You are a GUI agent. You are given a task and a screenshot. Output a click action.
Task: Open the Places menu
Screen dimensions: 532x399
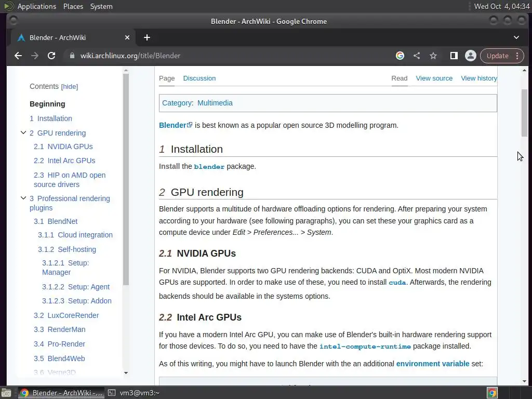[73, 6]
